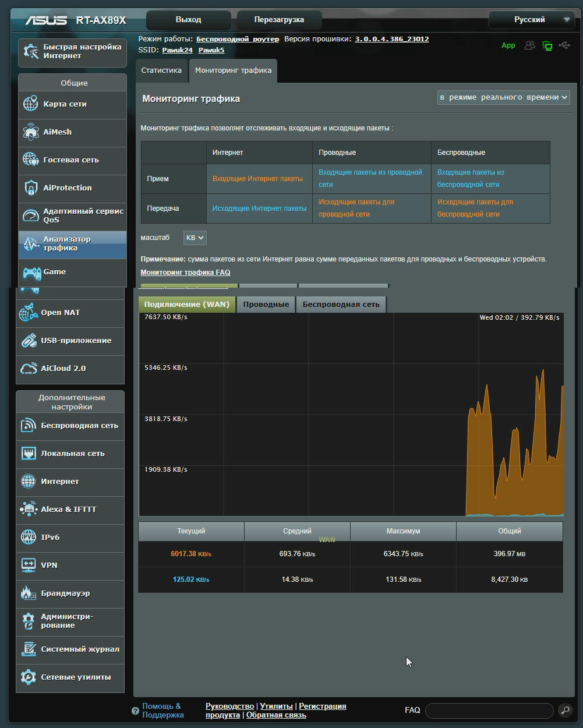
Task: Click the Помощь & Поддержка link
Action: 162,711
